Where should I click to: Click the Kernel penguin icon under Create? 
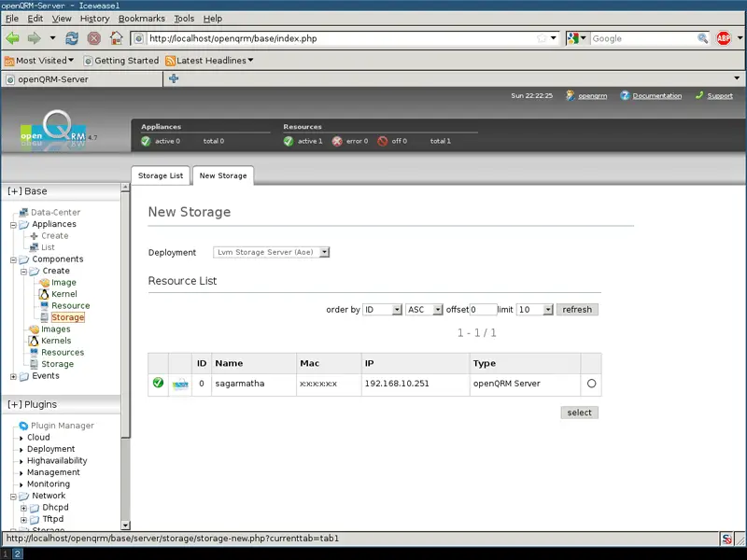(x=44, y=294)
